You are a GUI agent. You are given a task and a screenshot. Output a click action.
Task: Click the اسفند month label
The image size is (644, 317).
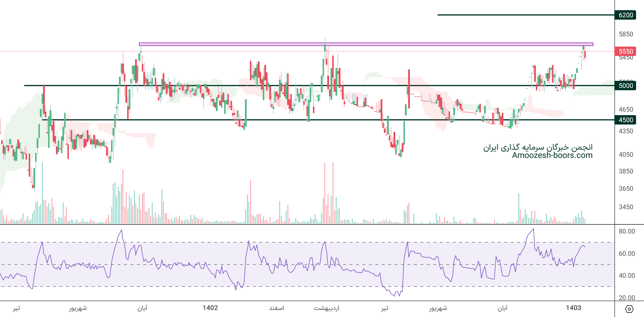click(276, 308)
